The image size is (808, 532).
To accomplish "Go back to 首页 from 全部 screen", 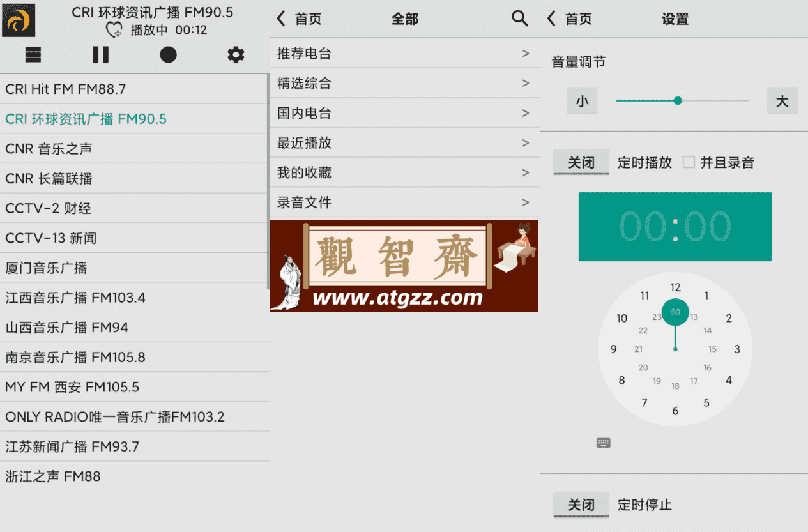I will 299,19.
